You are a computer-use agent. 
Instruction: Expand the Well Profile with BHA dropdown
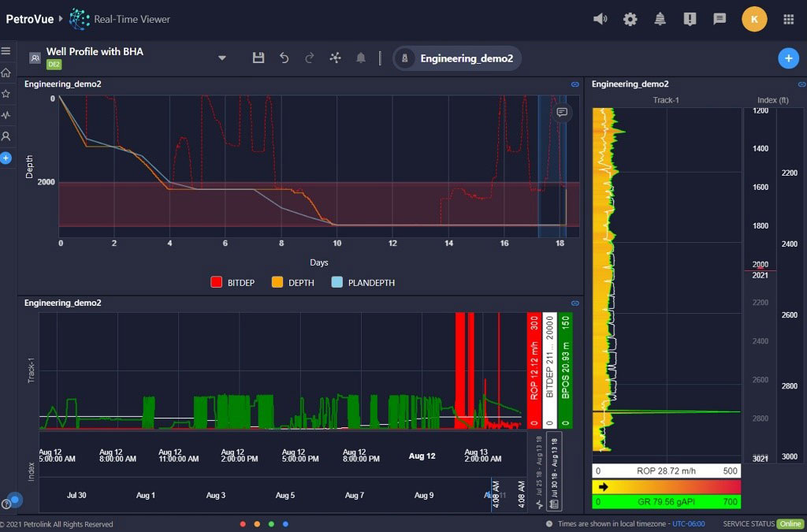[221, 58]
